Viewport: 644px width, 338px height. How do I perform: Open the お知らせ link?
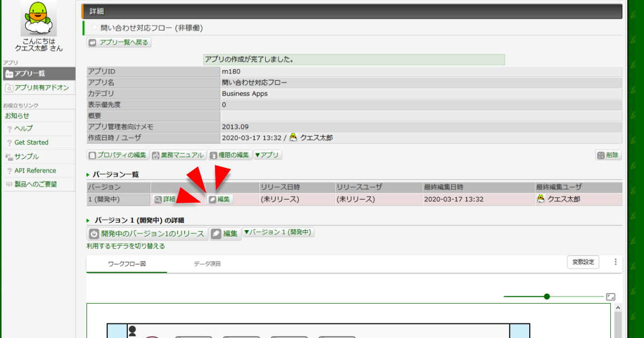click(x=17, y=116)
